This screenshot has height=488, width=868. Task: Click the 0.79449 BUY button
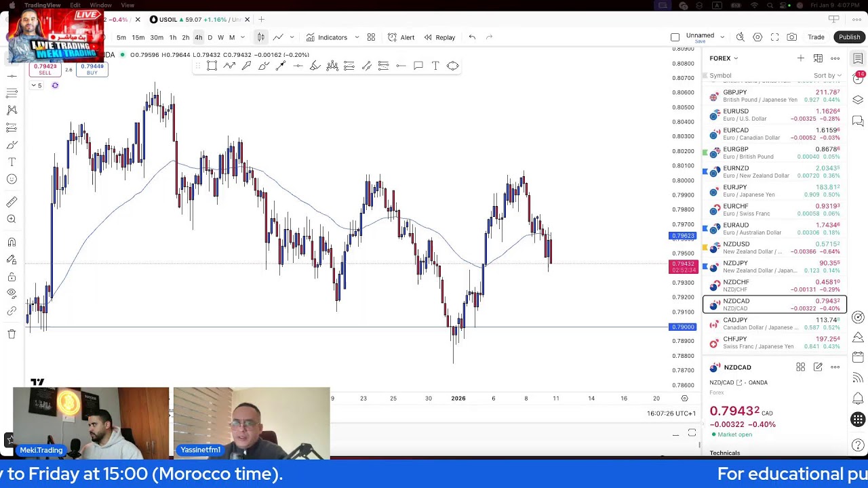(x=92, y=69)
